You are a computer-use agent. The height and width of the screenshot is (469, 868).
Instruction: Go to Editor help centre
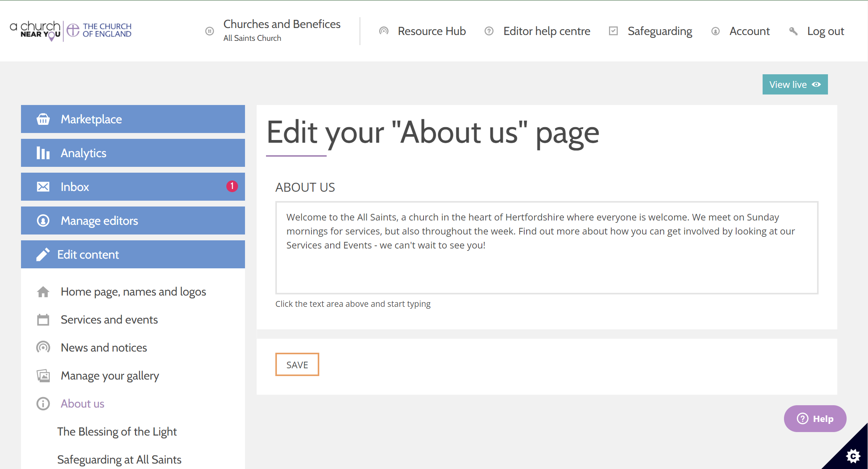click(547, 31)
